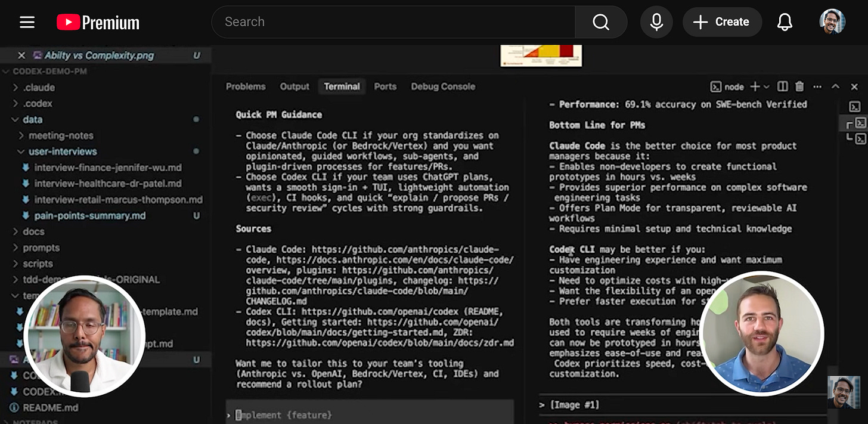Image resolution: width=868 pixels, height=424 pixels.
Task: Open the Create button
Action: 722,22
